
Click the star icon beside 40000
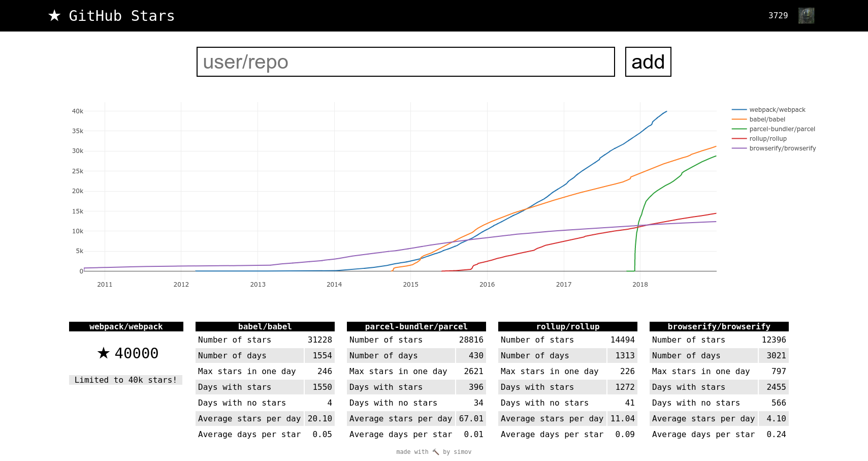click(x=104, y=353)
